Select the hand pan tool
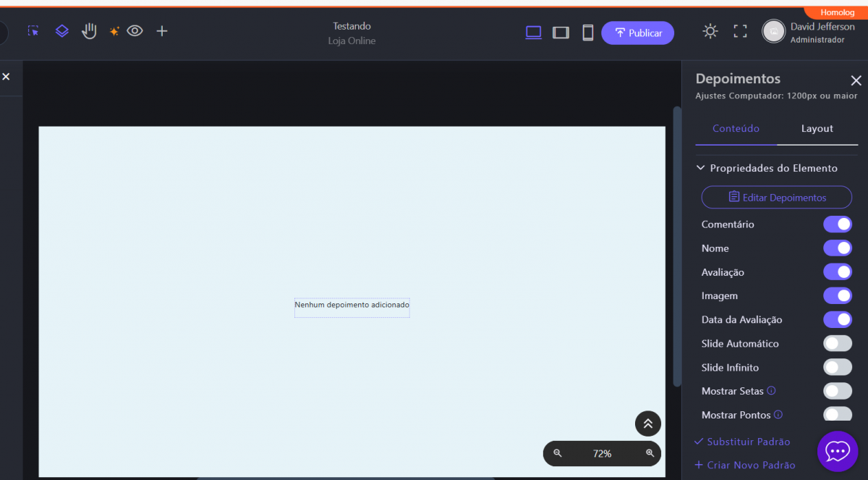868x480 pixels. pos(89,31)
